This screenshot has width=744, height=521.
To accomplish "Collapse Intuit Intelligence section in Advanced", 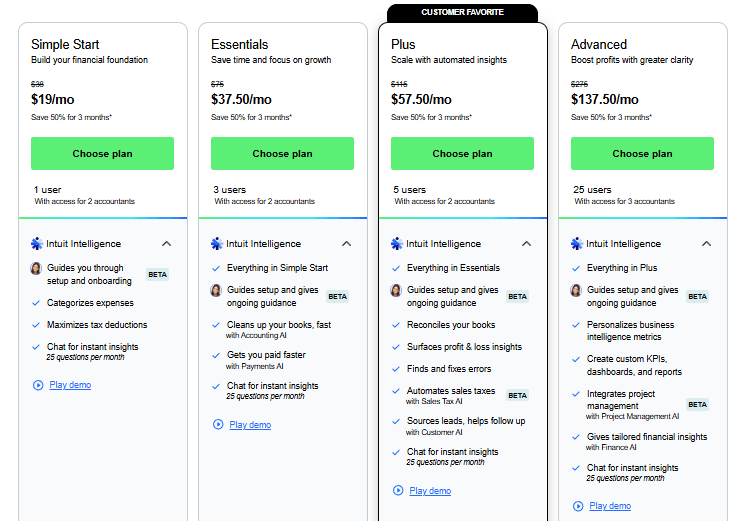I will pyautogui.click(x=707, y=244).
